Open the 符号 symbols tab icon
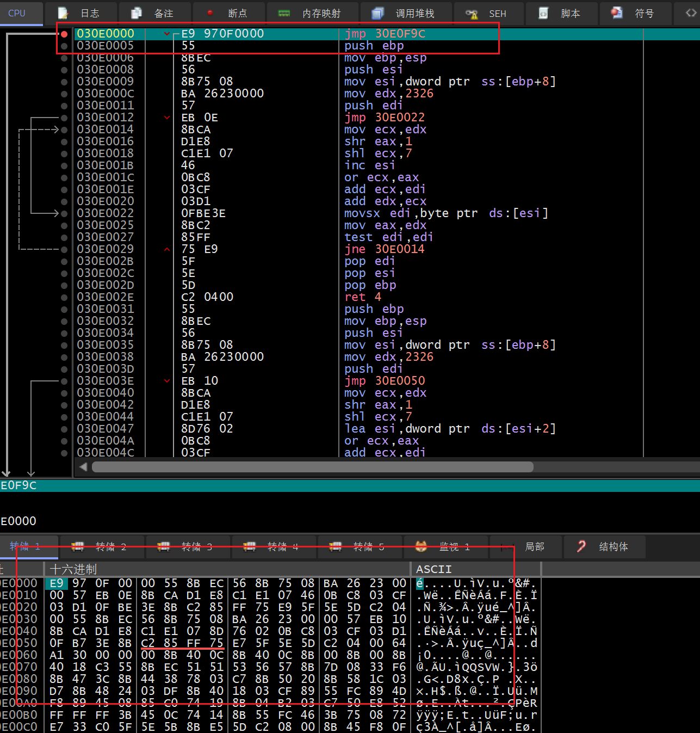700x733 pixels. tap(617, 13)
